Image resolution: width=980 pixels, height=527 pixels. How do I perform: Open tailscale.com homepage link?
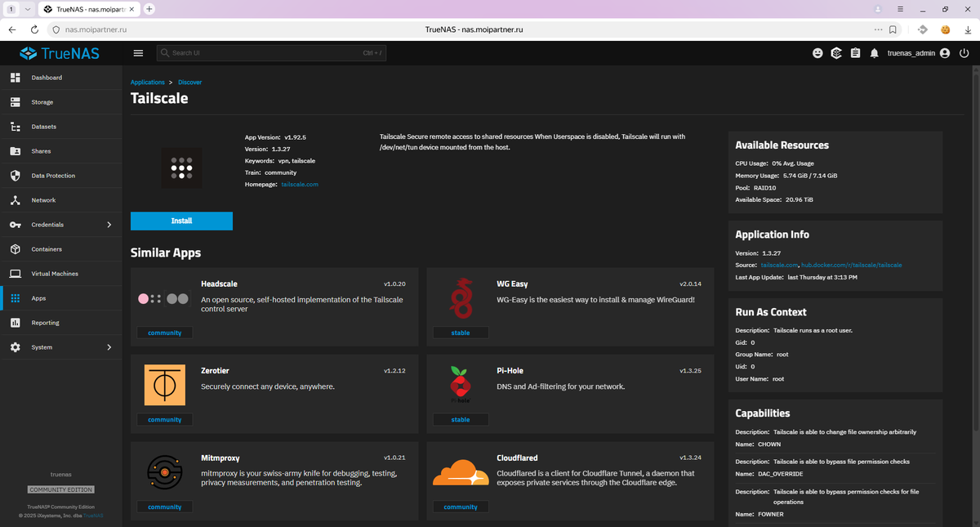click(300, 185)
